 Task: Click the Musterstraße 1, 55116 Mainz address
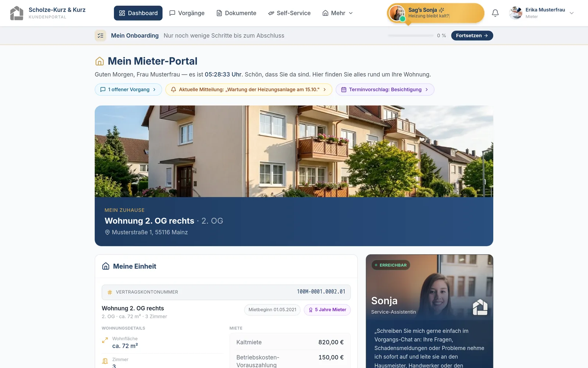(150, 232)
